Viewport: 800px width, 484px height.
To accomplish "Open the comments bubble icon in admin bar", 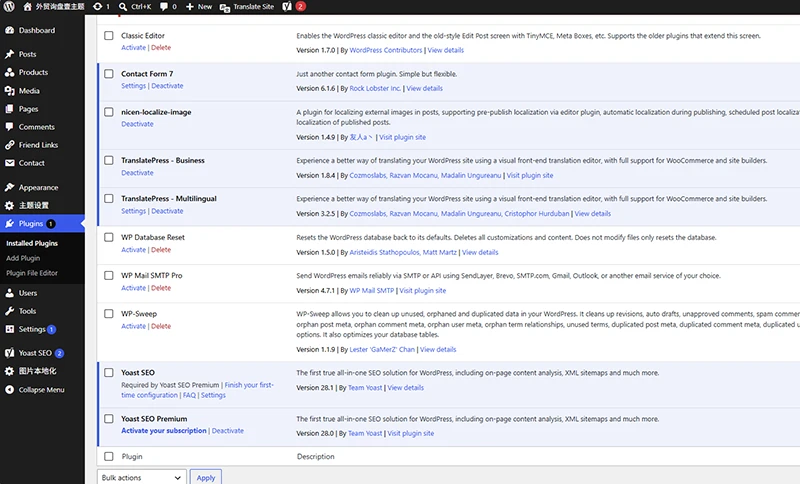I will click(x=164, y=7).
